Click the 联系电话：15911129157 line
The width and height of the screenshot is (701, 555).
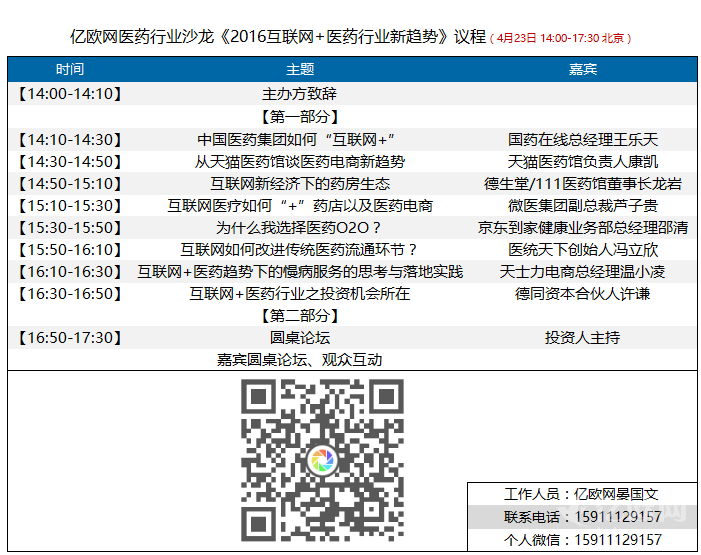(x=583, y=517)
